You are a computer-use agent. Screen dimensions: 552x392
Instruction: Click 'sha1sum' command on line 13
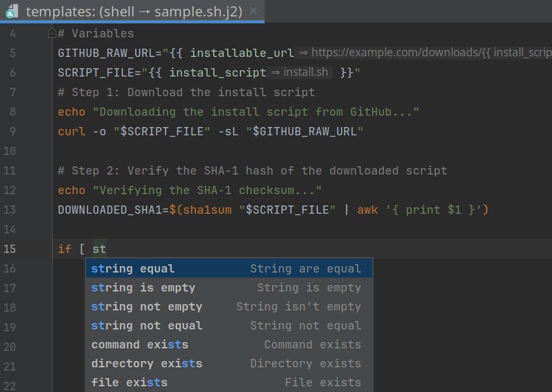point(208,210)
